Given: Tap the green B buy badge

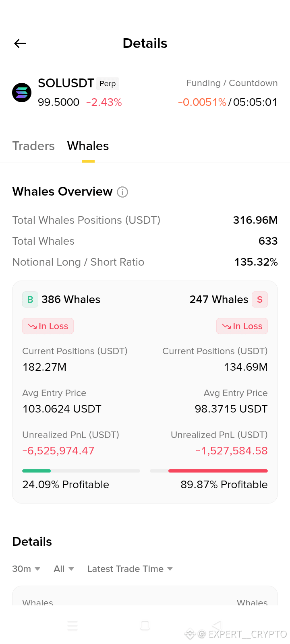Looking at the screenshot, I should click(x=30, y=299).
